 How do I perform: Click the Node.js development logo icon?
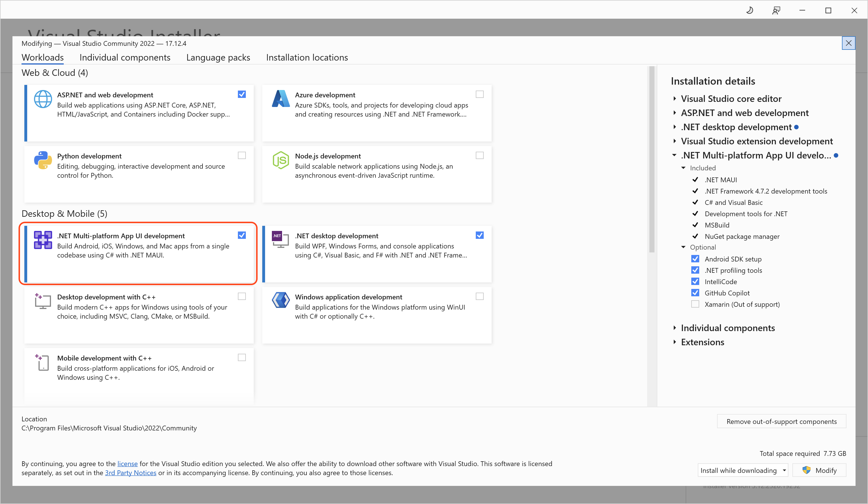[281, 160]
